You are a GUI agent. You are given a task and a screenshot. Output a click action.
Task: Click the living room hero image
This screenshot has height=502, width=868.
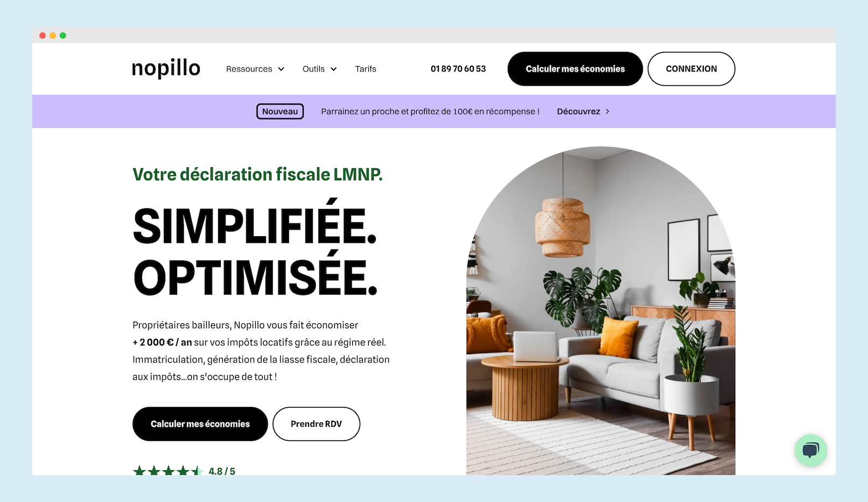(x=601, y=311)
